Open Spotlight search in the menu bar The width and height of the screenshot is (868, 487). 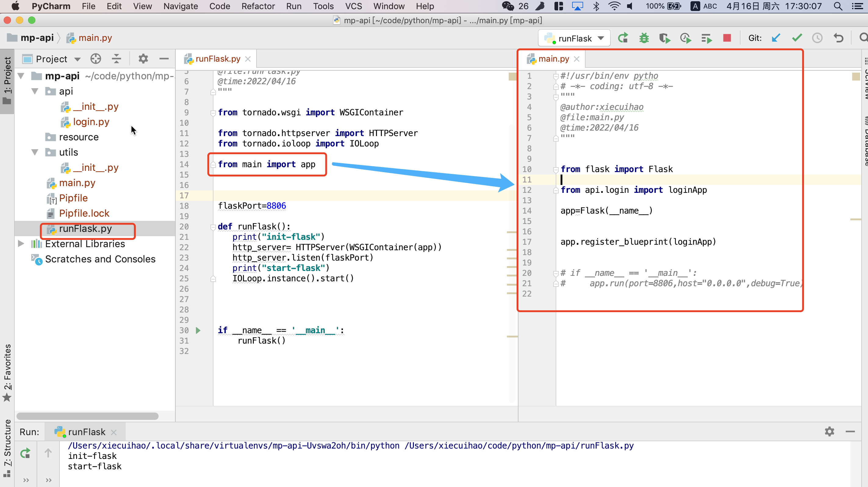pos(838,6)
